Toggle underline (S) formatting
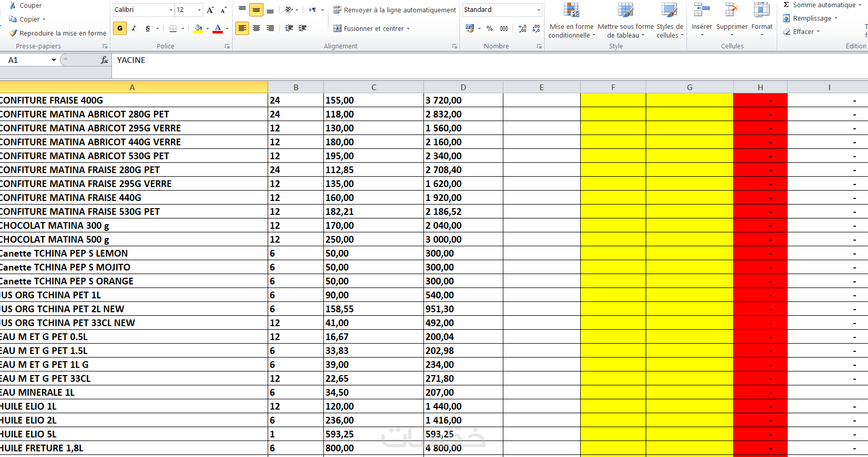 click(148, 28)
